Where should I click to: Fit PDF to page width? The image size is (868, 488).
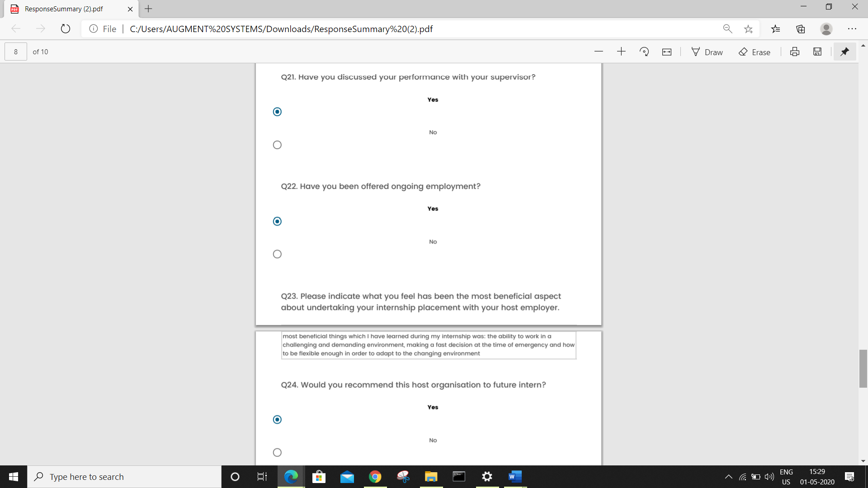[x=667, y=52]
